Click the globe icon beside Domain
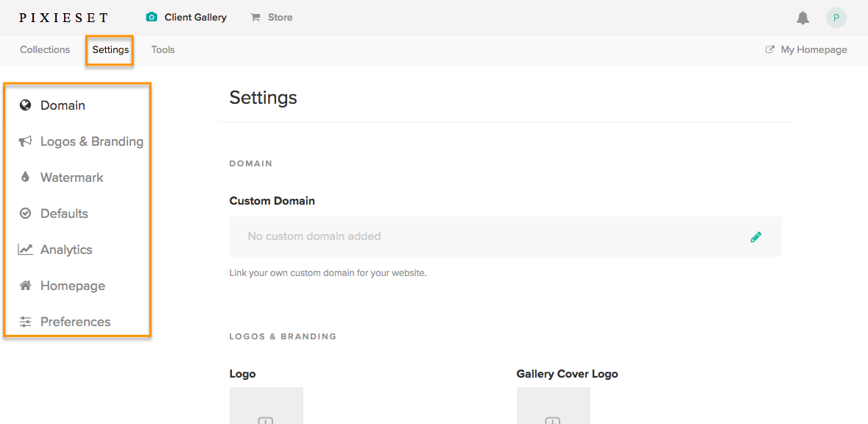Viewport: 868px width, 424px height. [25, 105]
